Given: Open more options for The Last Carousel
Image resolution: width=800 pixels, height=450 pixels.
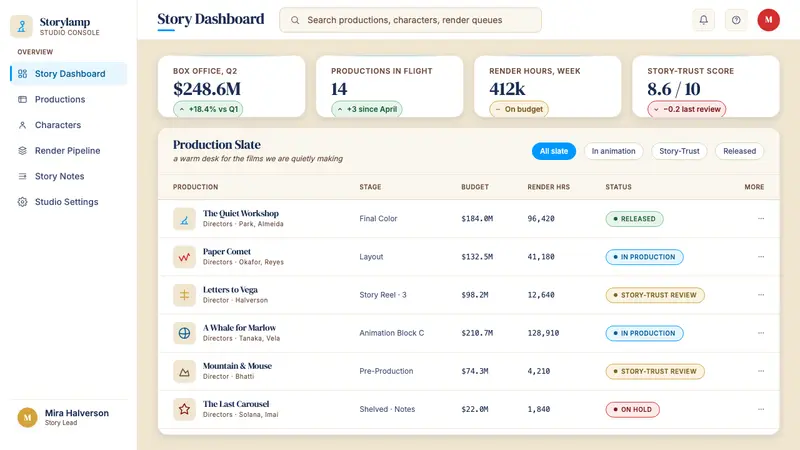Looking at the screenshot, I should tap(761, 409).
